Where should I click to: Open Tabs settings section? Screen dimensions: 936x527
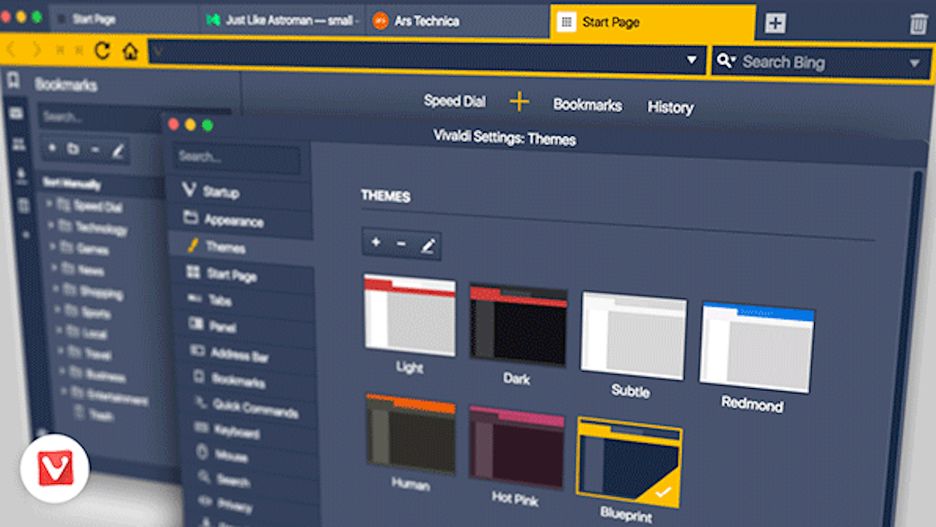[x=246, y=300]
